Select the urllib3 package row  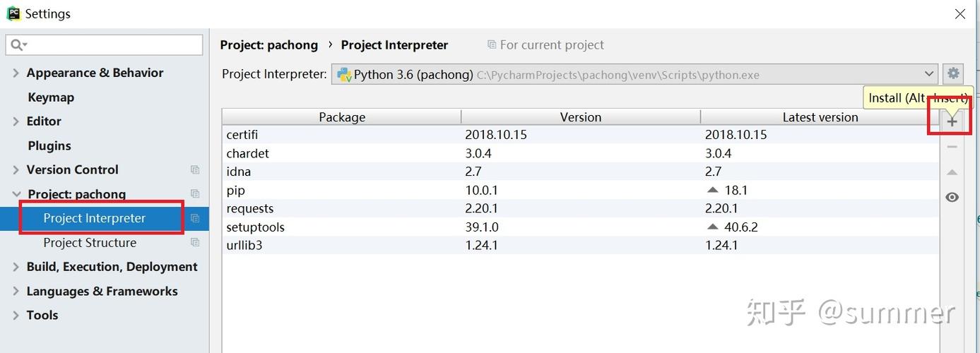pyautogui.click(x=581, y=246)
